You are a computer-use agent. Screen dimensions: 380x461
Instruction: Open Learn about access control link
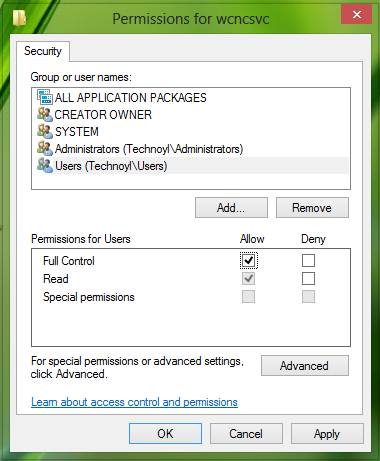134,402
